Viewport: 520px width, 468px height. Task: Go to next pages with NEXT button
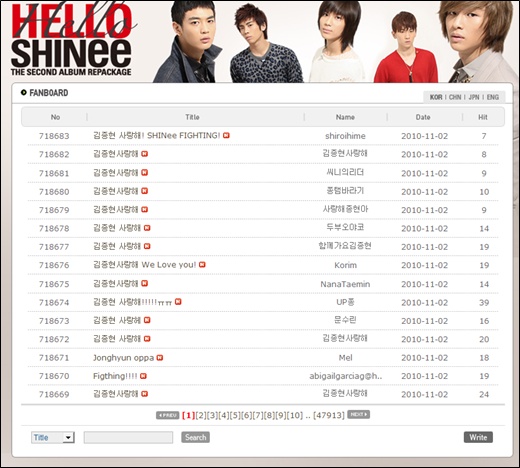[359, 414]
